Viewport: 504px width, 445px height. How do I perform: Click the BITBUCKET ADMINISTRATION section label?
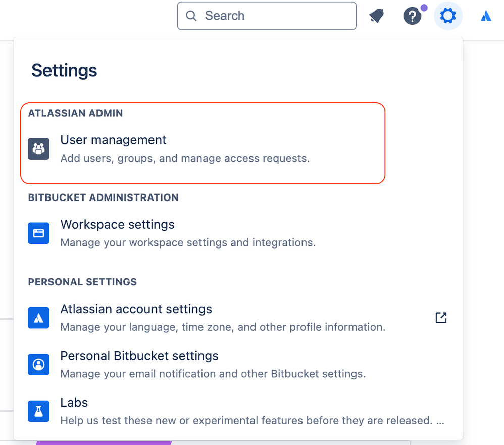(103, 197)
